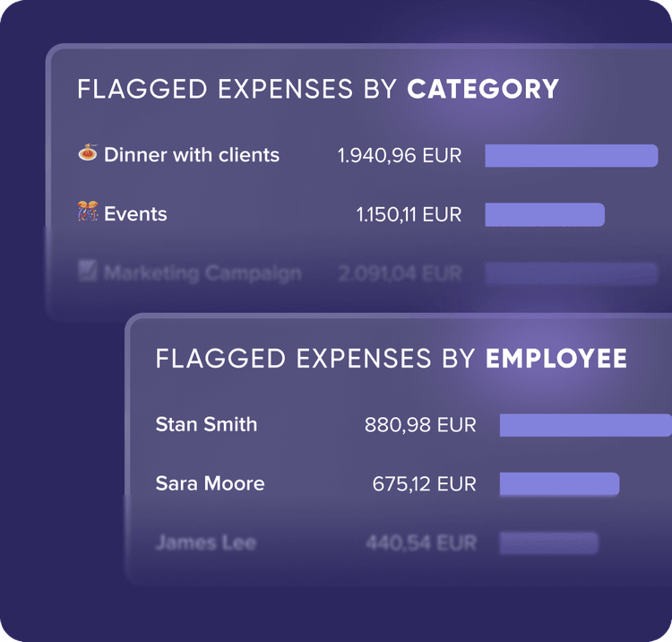Click the 1.940,96 EUR amount
Viewport: 672px width, 642px height.
click(400, 155)
